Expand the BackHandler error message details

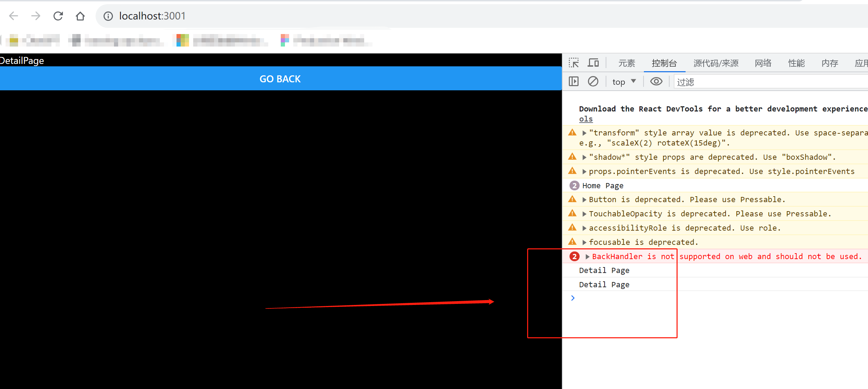pos(587,256)
